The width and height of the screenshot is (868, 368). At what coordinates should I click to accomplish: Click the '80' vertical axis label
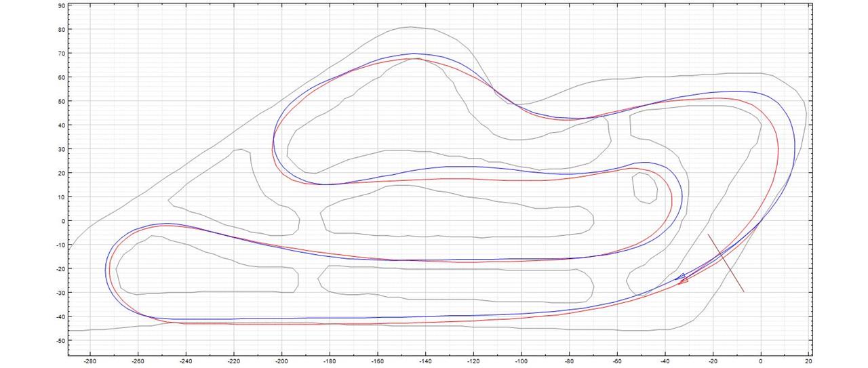point(61,29)
